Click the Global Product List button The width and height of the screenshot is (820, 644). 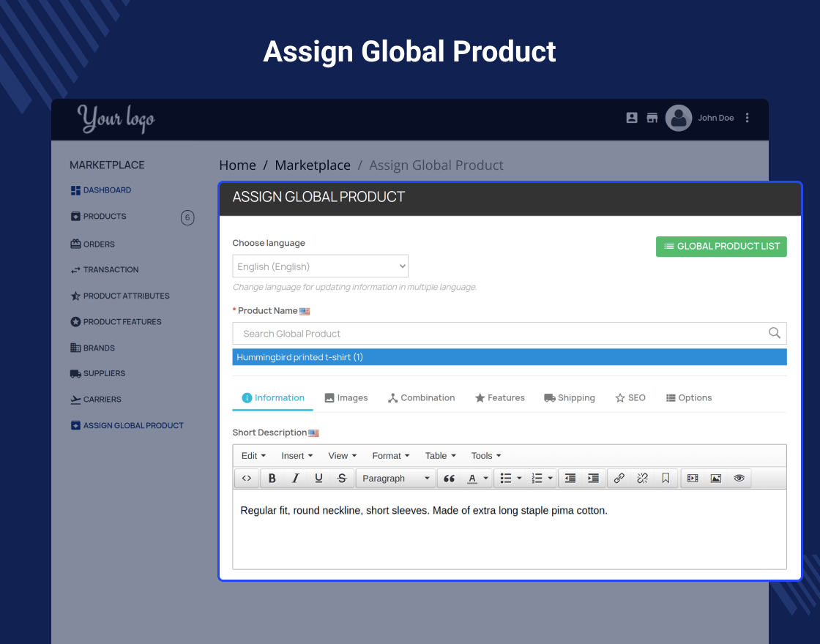pyautogui.click(x=721, y=247)
